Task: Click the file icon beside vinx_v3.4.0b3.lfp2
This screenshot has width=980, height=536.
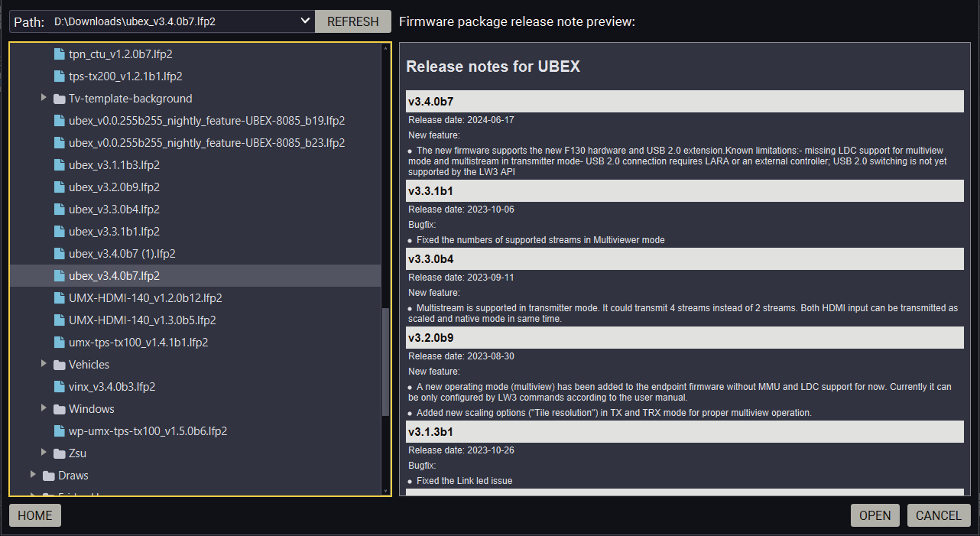Action: coord(60,387)
